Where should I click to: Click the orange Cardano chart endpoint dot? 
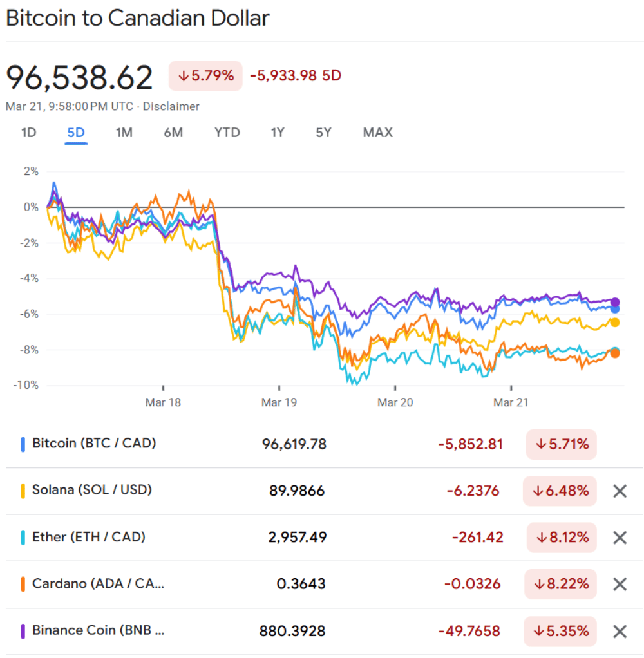(x=615, y=353)
